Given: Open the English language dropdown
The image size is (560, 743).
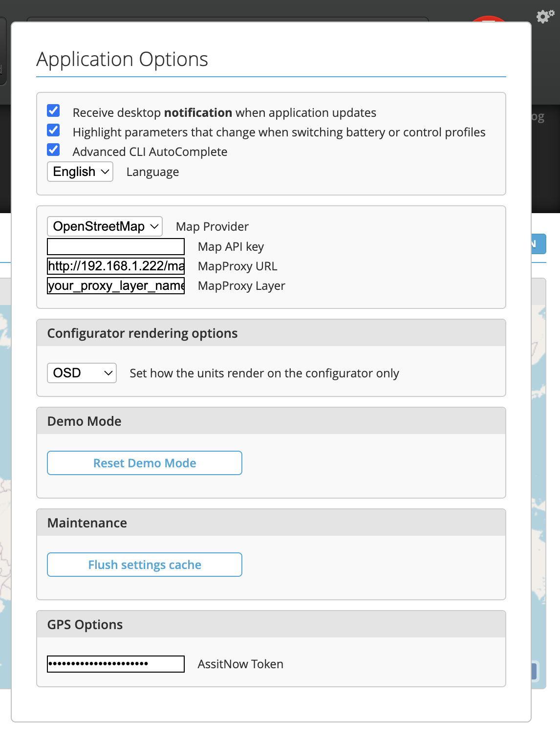Looking at the screenshot, I should (x=80, y=172).
